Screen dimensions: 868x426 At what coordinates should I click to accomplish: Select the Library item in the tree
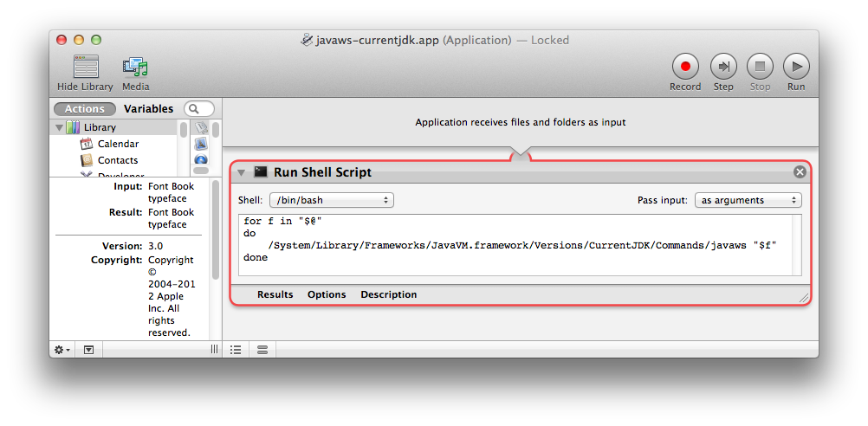tap(100, 127)
